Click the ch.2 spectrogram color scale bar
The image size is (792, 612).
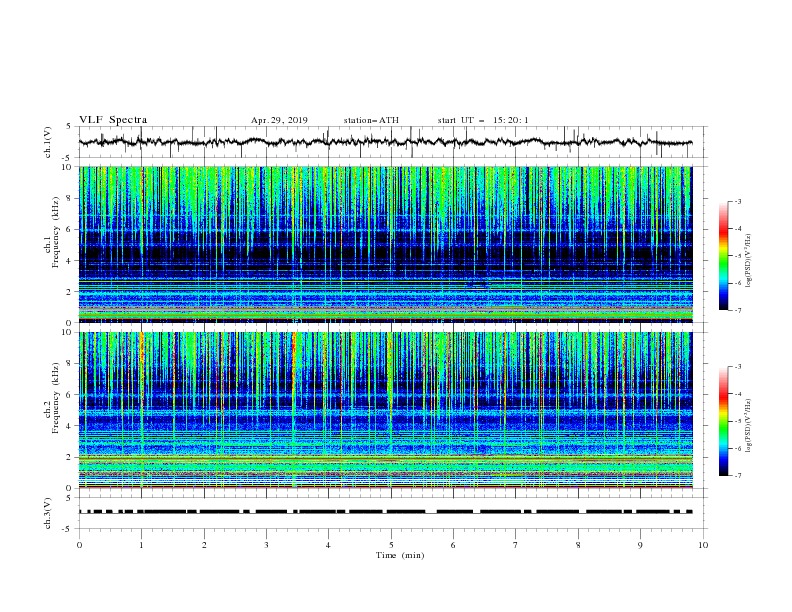tap(723, 421)
